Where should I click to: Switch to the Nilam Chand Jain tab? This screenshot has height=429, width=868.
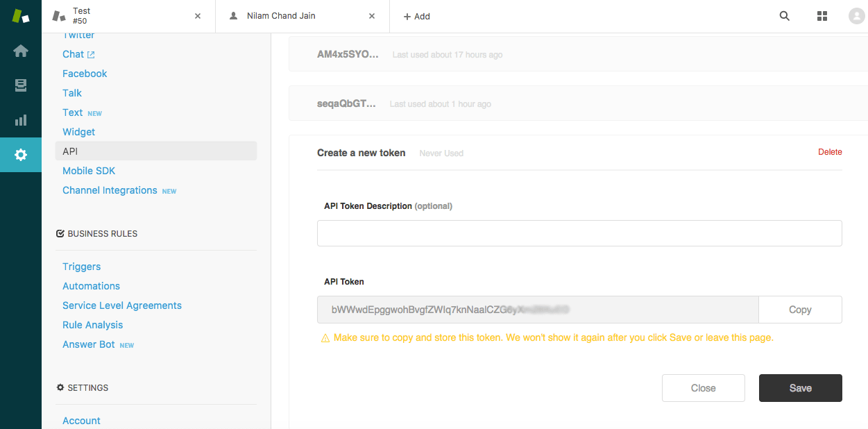point(281,16)
